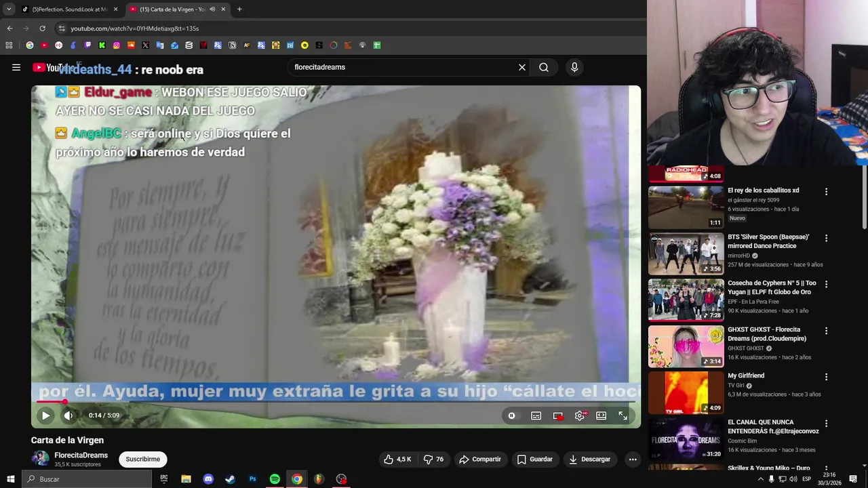Open the apps grid in bookmarks bar
This screenshot has width=868, height=488.
click(9, 45)
